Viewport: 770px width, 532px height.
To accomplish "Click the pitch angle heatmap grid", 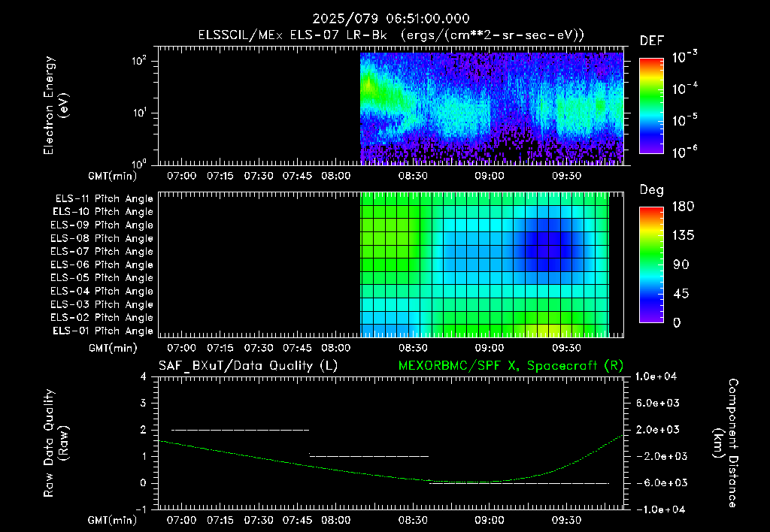I will point(485,264).
